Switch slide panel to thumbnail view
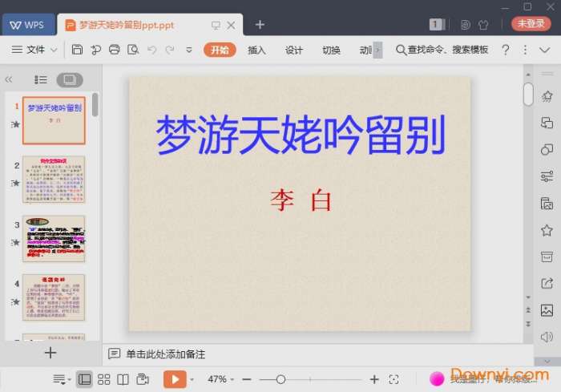The height and width of the screenshot is (392, 561). pos(70,79)
